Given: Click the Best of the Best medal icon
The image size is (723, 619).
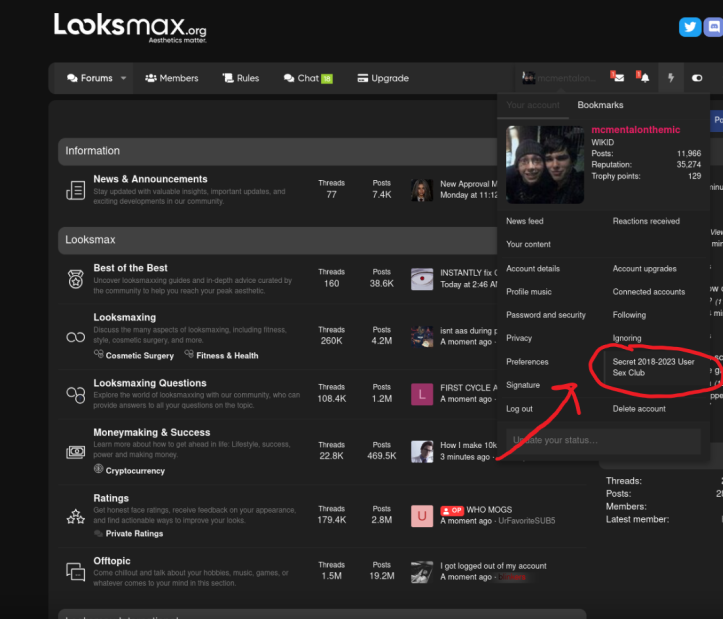Looking at the screenshot, I should coord(76,279).
